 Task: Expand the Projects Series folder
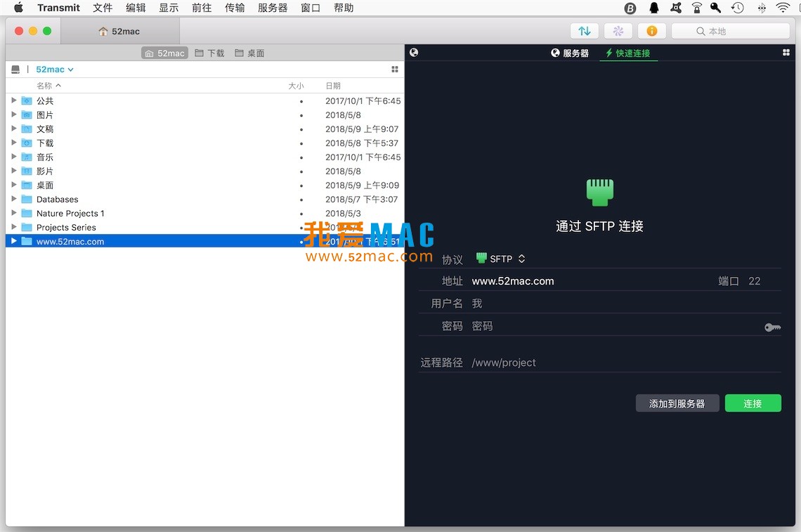tap(14, 227)
